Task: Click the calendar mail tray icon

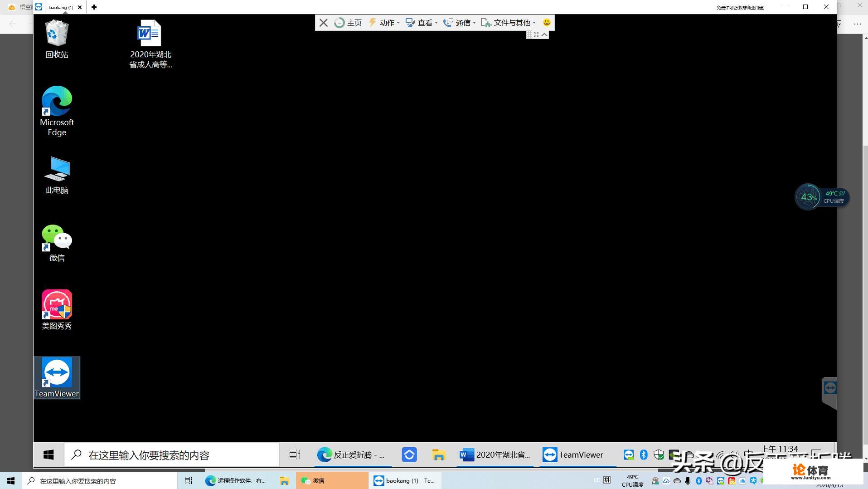Action: coord(731,480)
